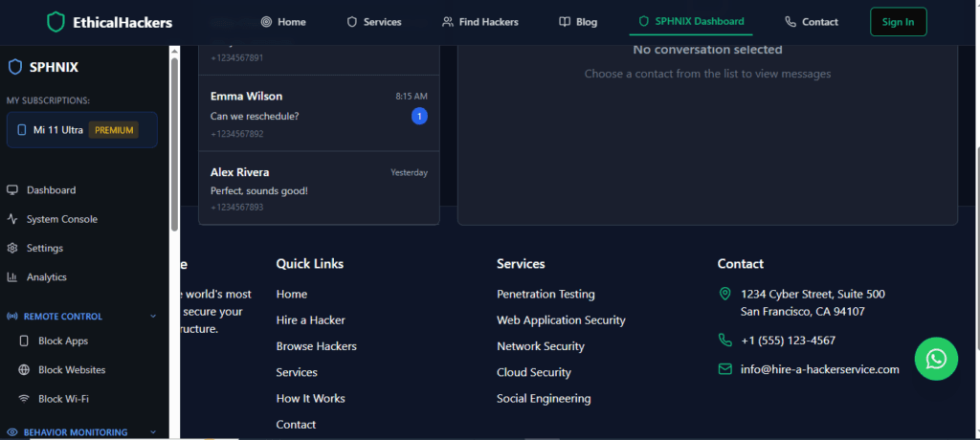The height and width of the screenshot is (440, 980).
Task: Click the Settings gear icon in sidebar
Action: tap(11, 248)
